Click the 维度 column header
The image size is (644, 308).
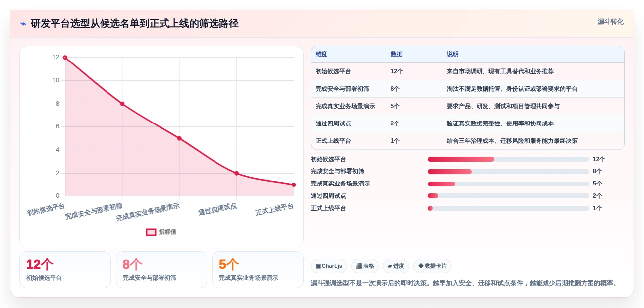click(322, 54)
